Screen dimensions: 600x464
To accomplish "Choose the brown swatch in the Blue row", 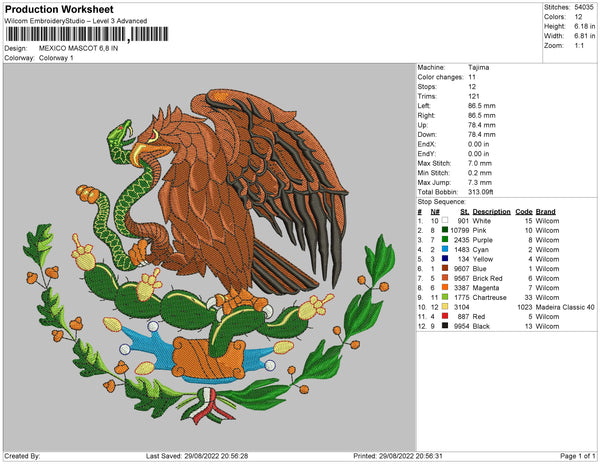I will [x=445, y=268].
